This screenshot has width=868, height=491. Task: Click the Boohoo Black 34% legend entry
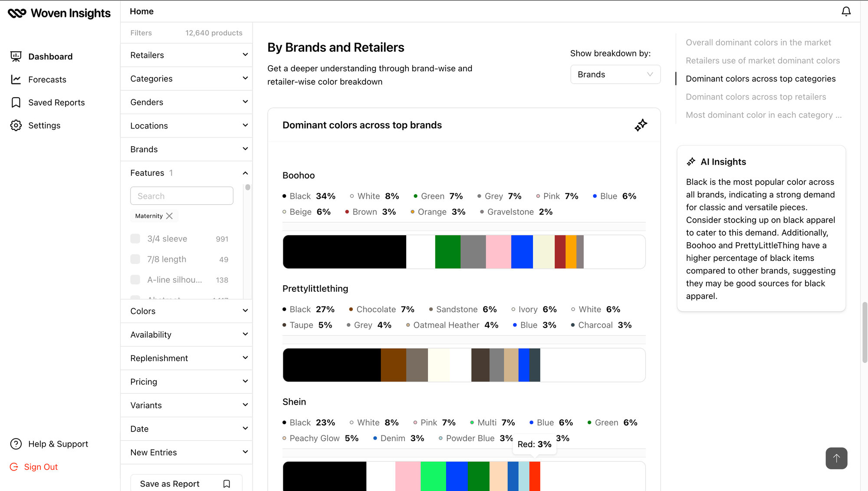tap(309, 196)
